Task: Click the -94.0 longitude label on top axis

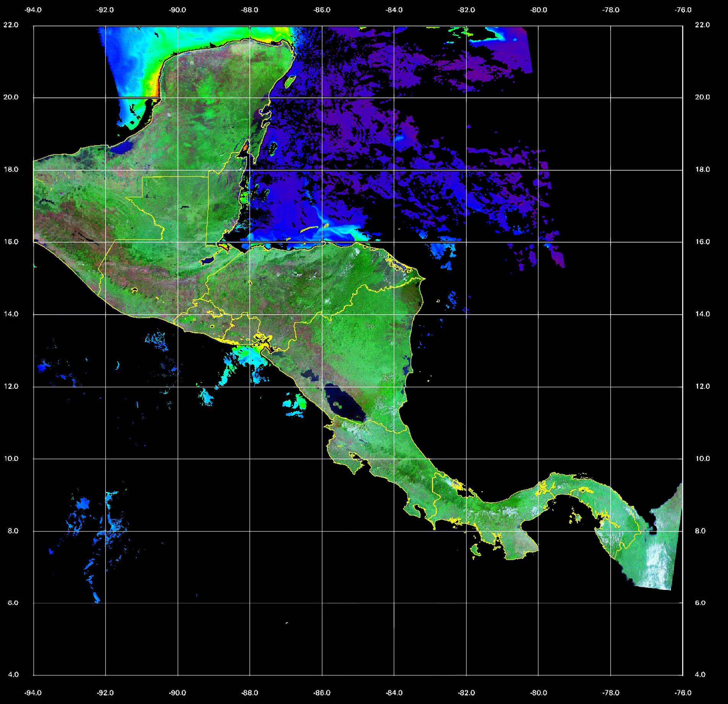Action: point(33,10)
